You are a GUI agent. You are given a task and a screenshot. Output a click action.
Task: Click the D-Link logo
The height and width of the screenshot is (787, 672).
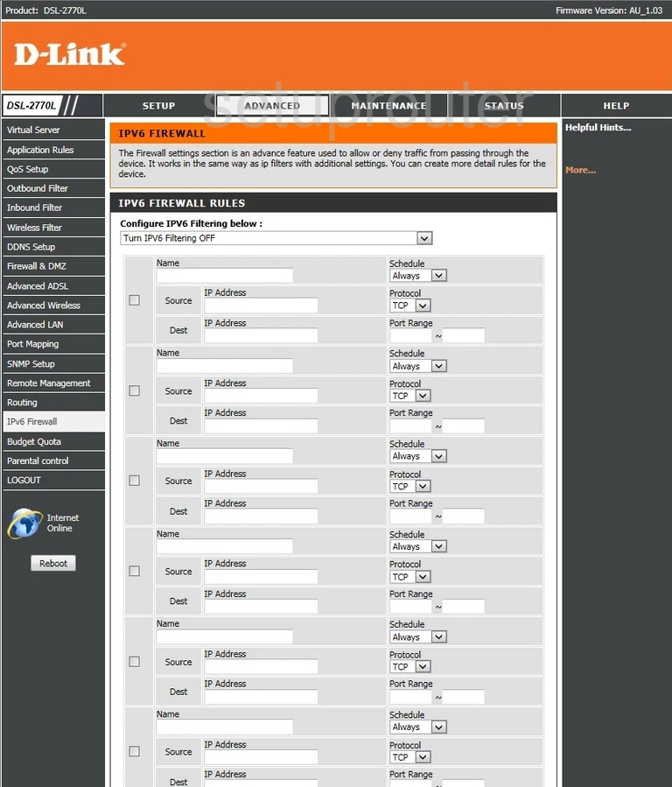(70, 54)
